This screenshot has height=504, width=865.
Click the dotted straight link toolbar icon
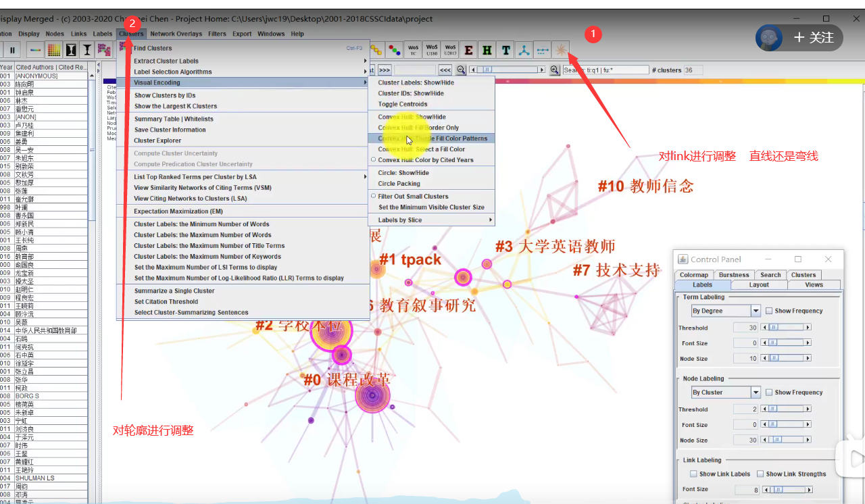tap(542, 50)
